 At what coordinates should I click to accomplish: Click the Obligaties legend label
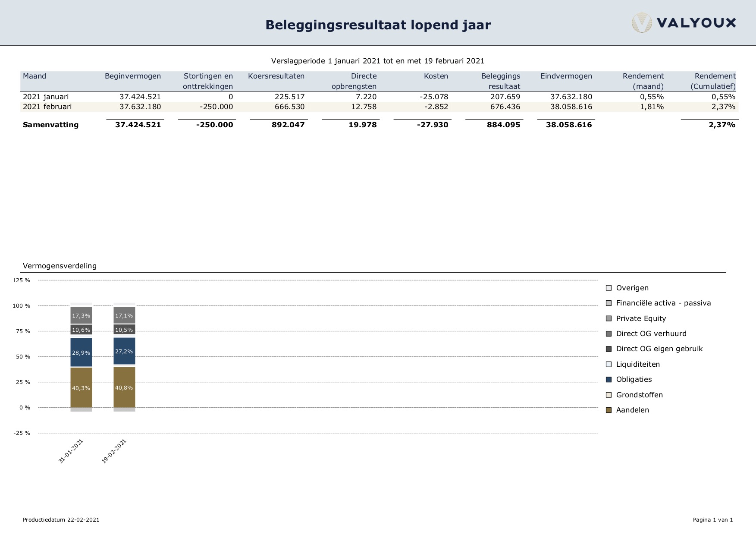(634, 379)
